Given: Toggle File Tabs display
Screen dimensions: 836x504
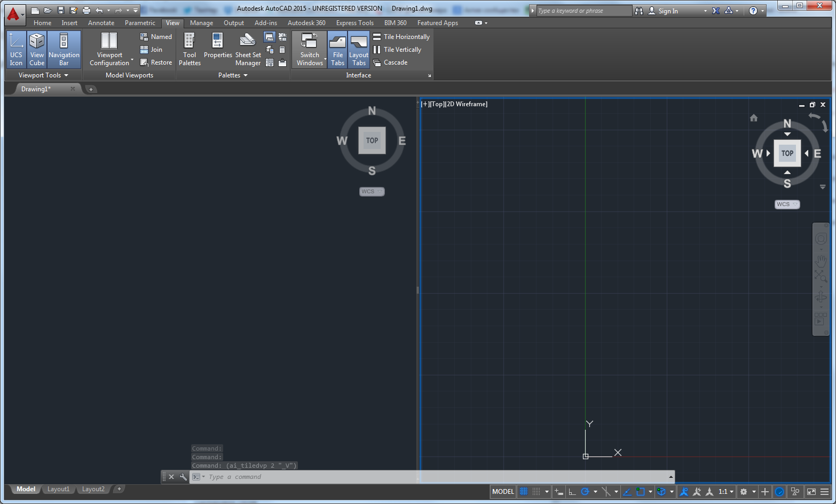Looking at the screenshot, I should 338,49.
